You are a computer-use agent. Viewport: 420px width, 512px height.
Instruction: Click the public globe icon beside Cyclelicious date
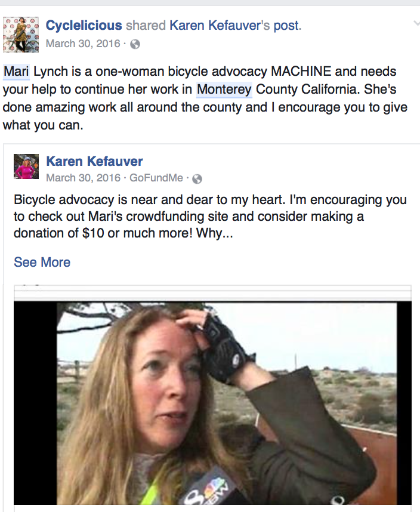click(135, 44)
